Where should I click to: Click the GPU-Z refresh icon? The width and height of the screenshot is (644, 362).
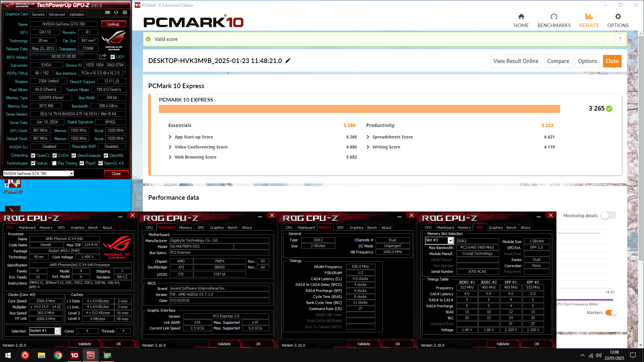pos(116,13)
